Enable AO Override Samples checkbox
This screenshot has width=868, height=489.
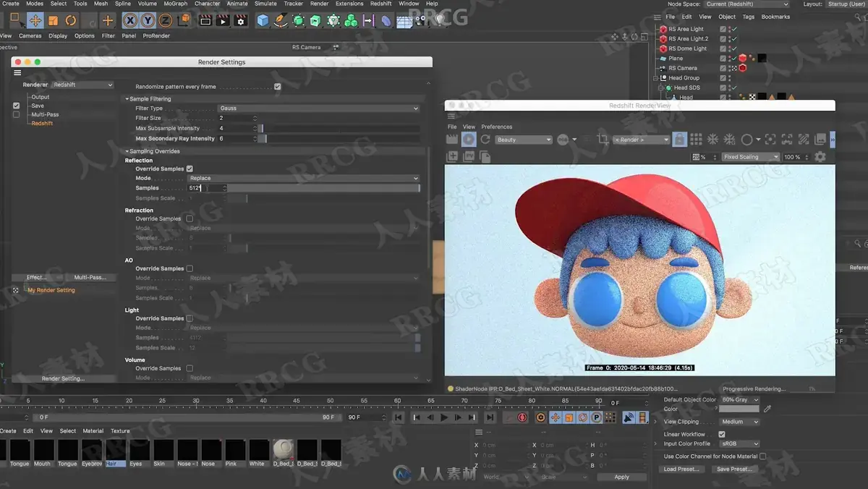tap(190, 268)
